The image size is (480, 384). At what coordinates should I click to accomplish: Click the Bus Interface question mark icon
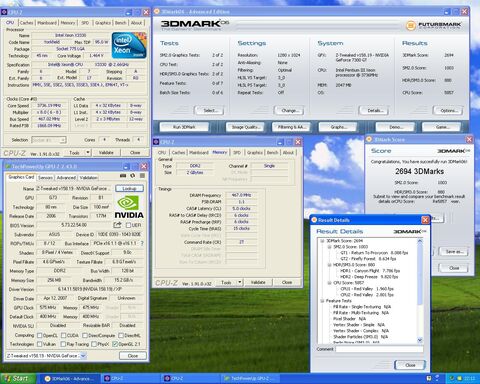(x=142, y=243)
